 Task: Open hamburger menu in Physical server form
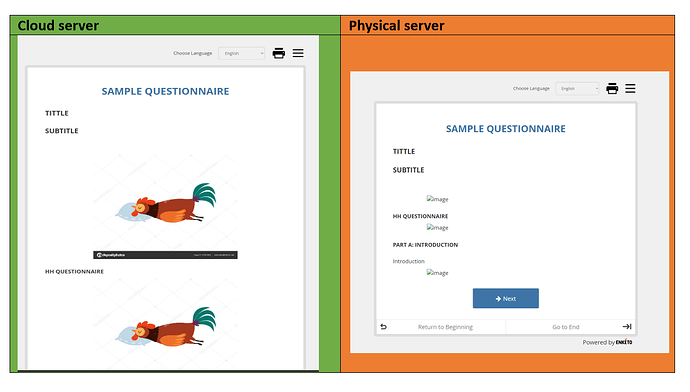(x=630, y=88)
